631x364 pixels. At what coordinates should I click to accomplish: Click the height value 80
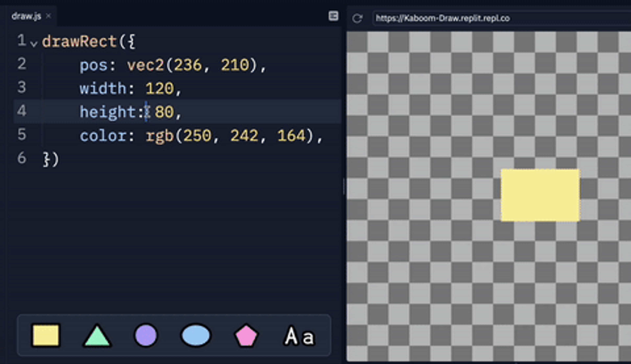(x=164, y=112)
